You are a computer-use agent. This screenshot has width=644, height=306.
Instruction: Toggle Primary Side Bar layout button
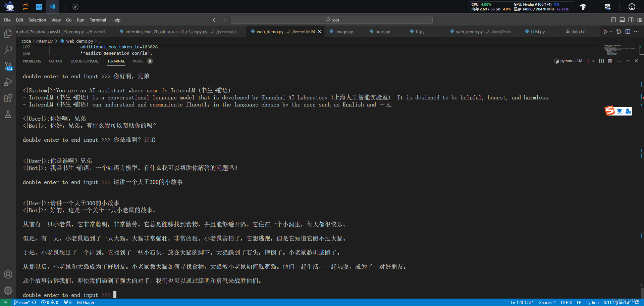point(613,20)
